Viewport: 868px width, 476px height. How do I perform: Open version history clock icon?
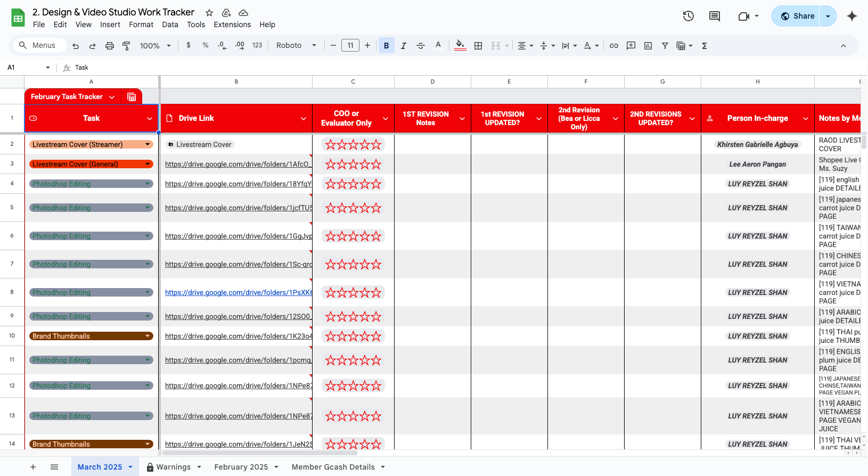click(688, 16)
